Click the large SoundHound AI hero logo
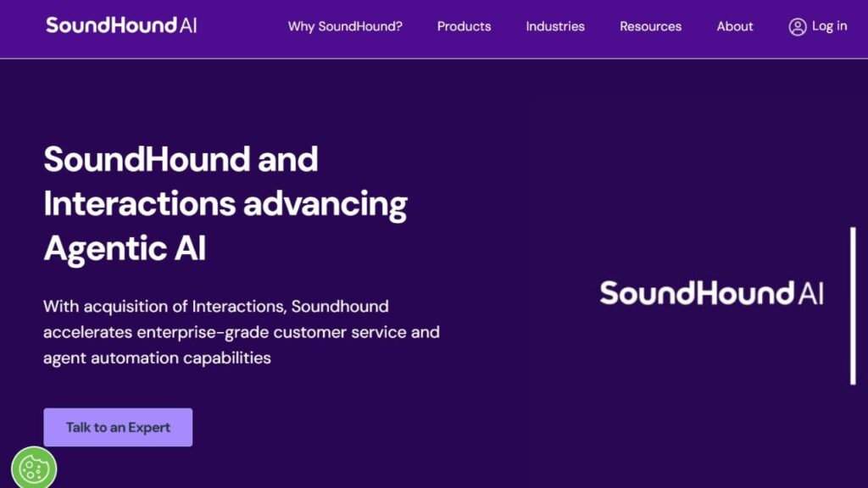 click(x=711, y=293)
